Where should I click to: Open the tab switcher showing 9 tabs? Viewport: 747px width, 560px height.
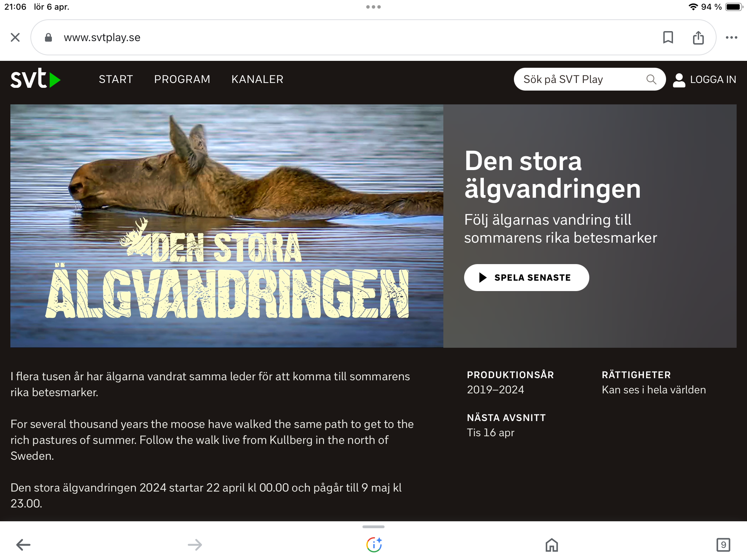point(723,545)
